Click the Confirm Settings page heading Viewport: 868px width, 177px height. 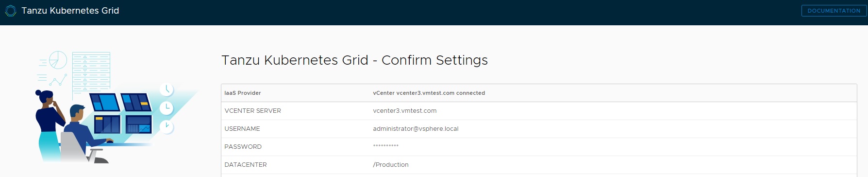click(354, 60)
